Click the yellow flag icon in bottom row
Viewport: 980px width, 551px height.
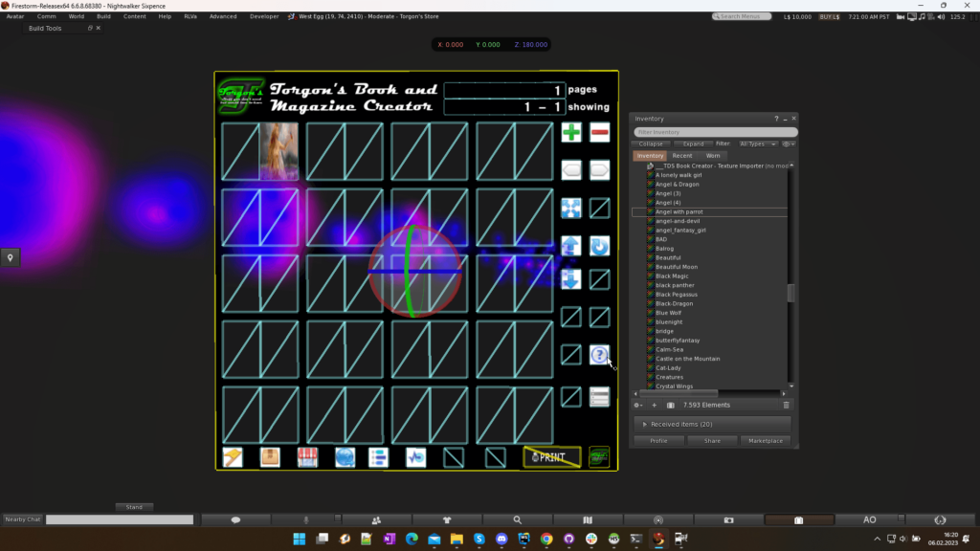tap(233, 457)
